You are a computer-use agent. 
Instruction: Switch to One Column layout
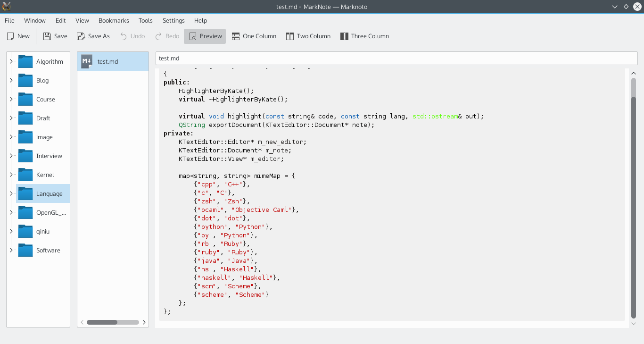254,36
